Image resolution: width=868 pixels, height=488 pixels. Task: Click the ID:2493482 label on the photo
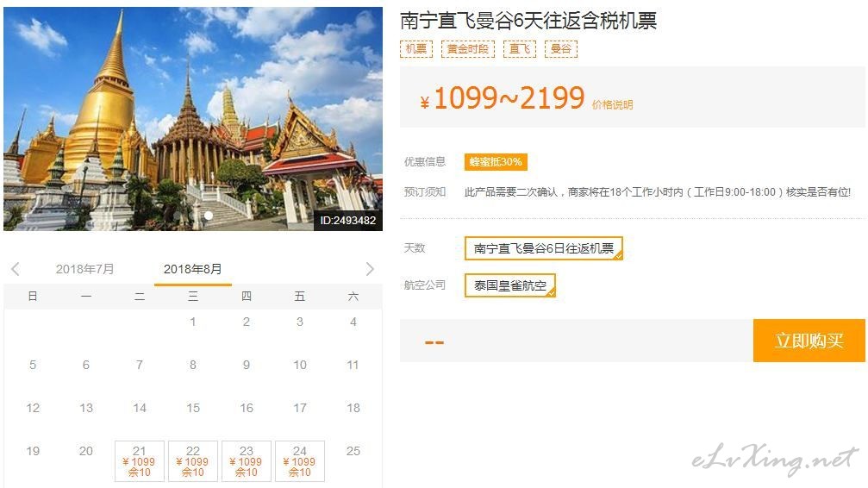[x=347, y=221]
